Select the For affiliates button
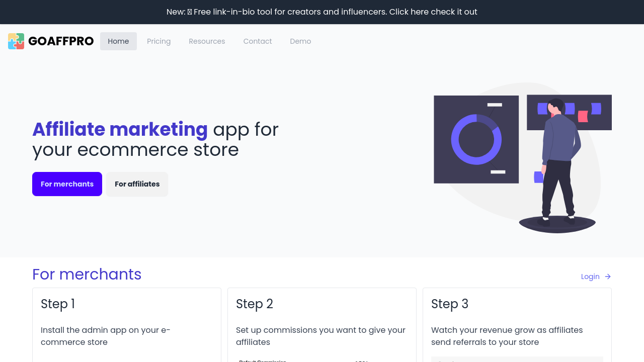 pos(137,184)
